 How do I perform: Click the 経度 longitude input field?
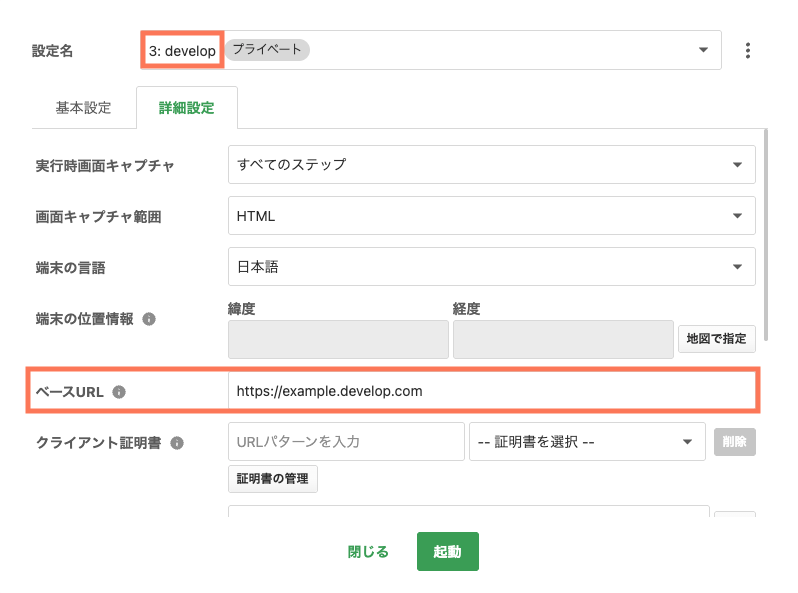[x=563, y=340]
